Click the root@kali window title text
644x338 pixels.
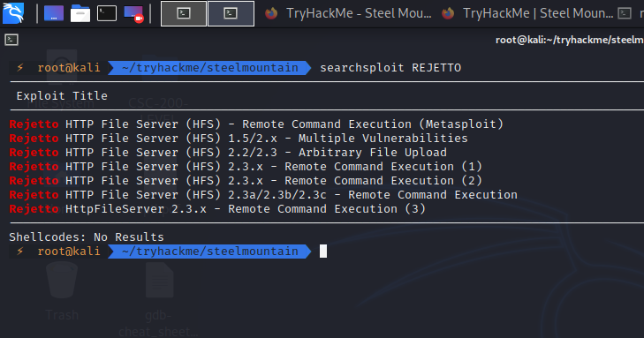[x=569, y=40]
